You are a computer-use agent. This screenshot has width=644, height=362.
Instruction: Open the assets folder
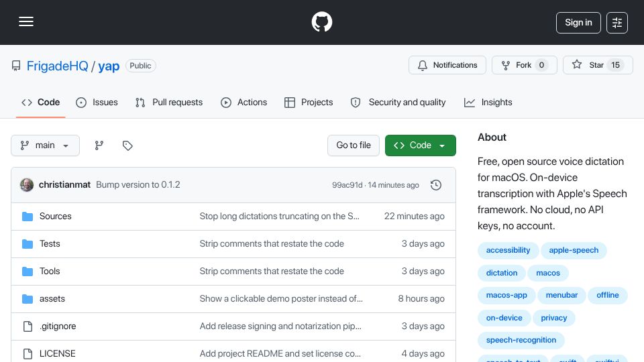pyautogui.click(x=52, y=299)
